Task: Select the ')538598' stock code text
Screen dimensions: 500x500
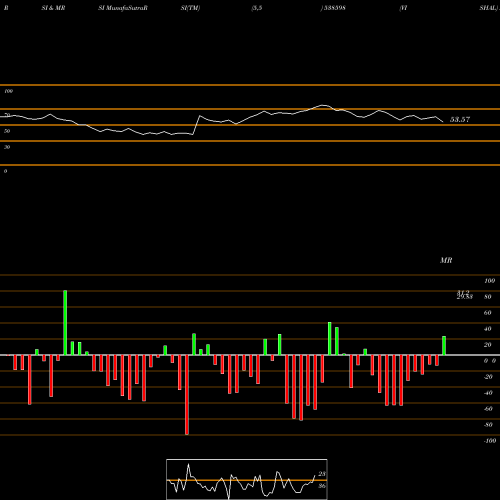Action: [333, 8]
